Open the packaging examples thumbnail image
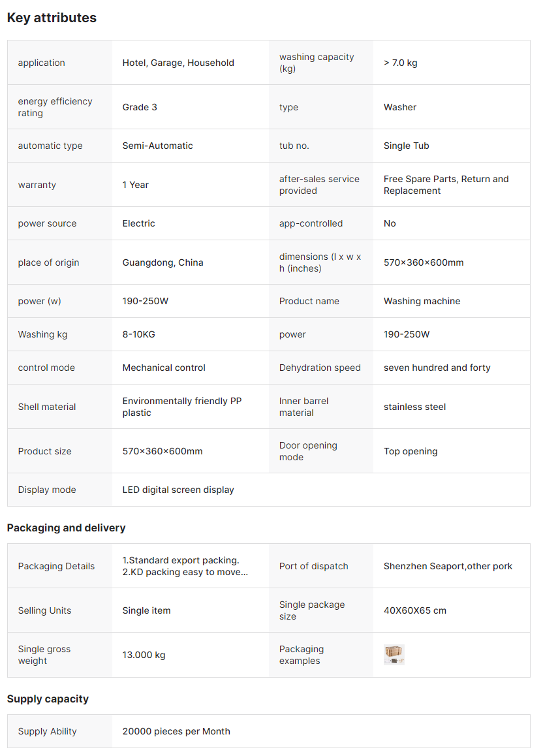The image size is (543, 756). [x=394, y=655]
